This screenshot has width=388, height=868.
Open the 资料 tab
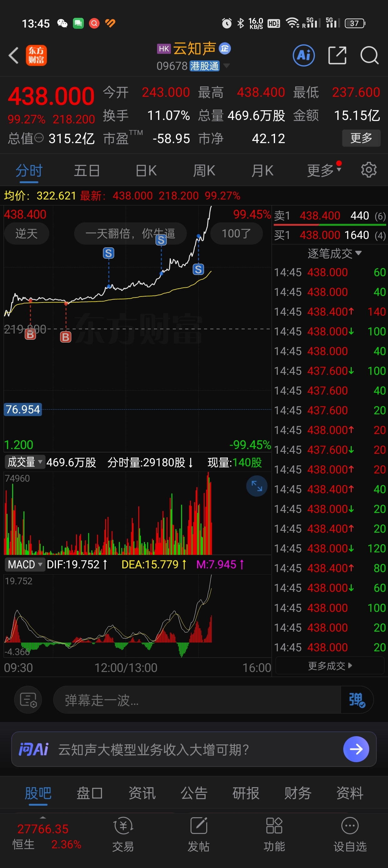coord(350,793)
